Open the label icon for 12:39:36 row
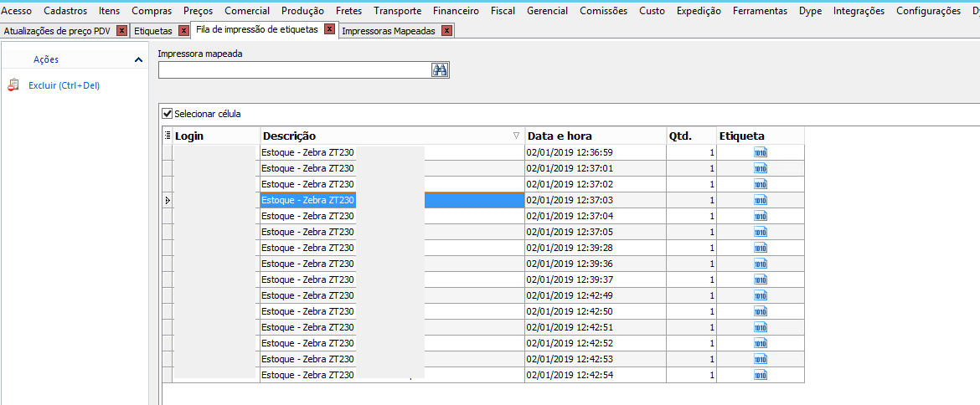 click(x=760, y=264)
